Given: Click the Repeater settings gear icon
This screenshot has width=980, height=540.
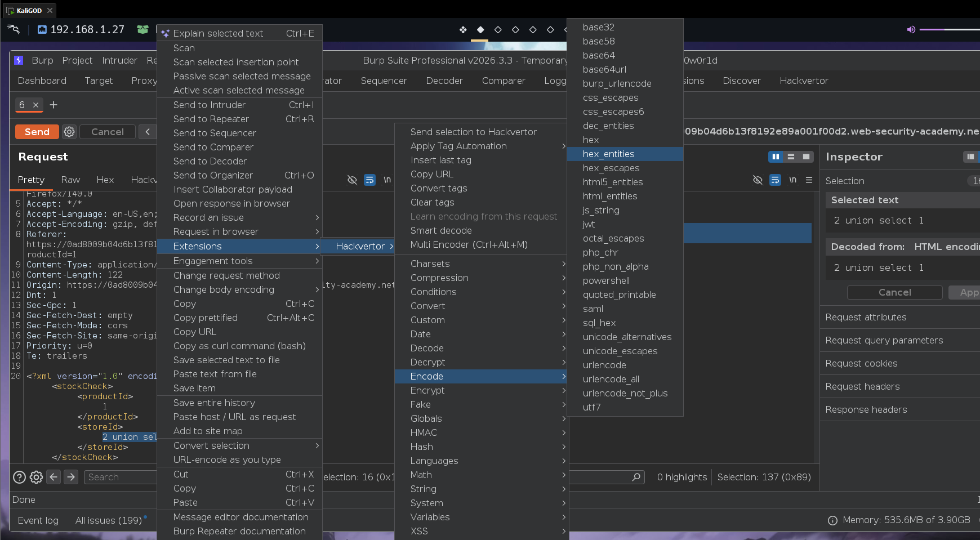Looking at the screenshot, I should pyautogui.click(x=69, y=132).
